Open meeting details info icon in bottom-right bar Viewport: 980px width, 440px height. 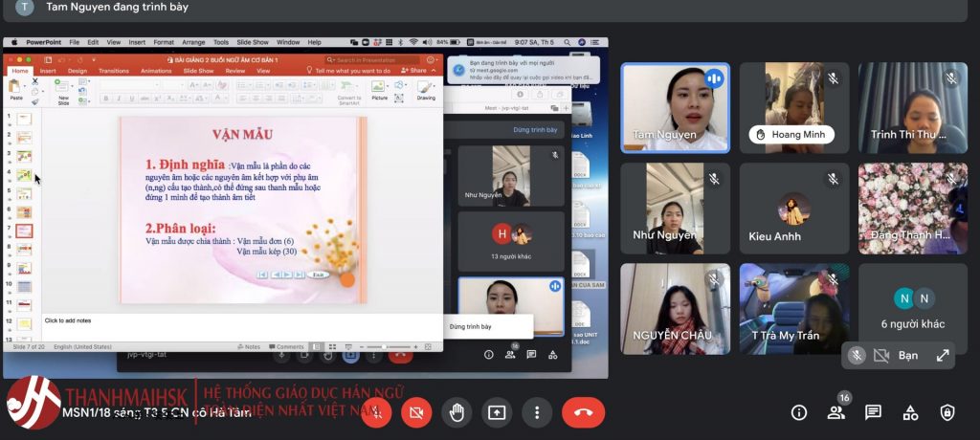point(799,412)
